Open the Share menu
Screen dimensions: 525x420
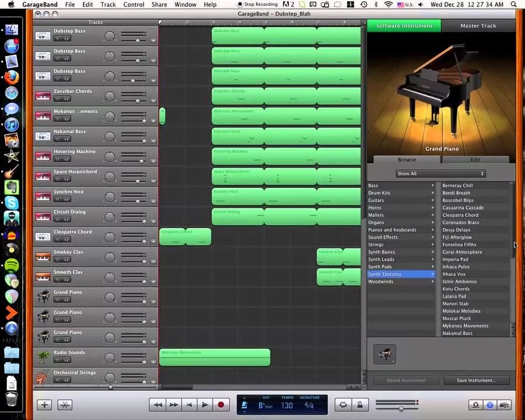click(159, 4)
